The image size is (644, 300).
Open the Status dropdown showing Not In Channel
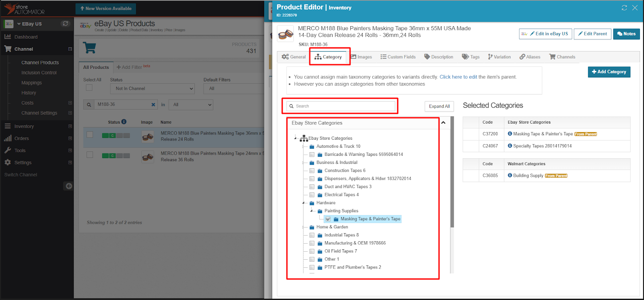pos(152,89)
